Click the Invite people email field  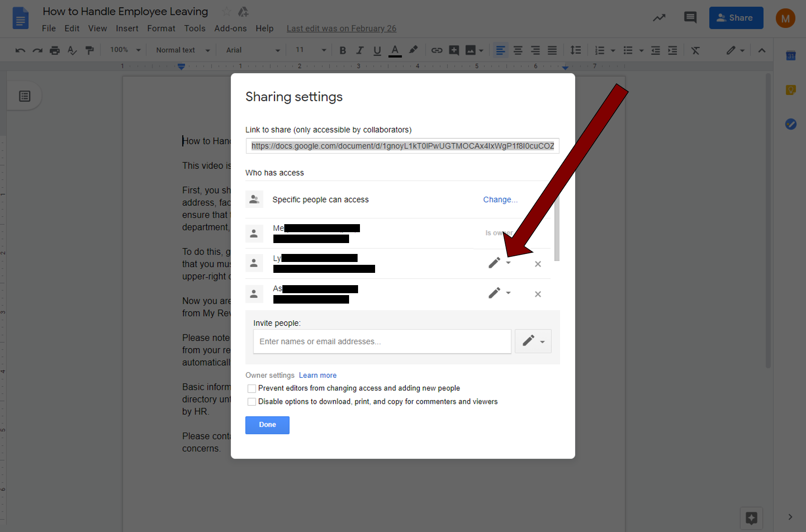(382, 341)
